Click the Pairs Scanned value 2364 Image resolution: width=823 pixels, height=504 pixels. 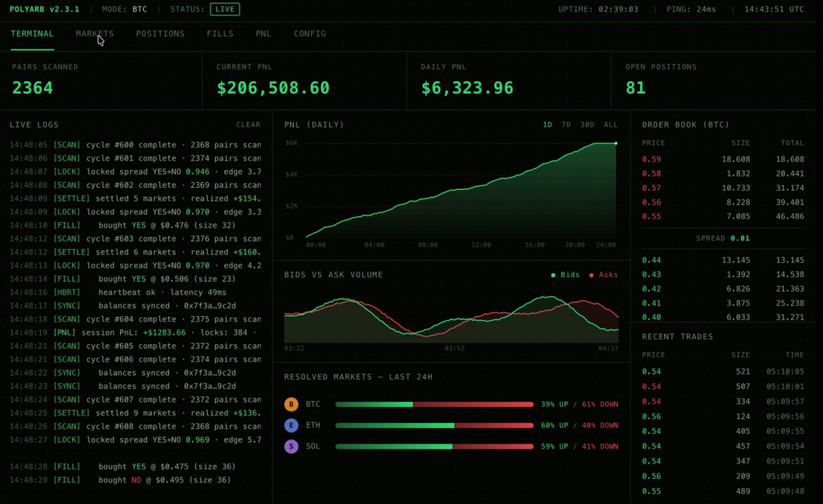click(32, 88)
